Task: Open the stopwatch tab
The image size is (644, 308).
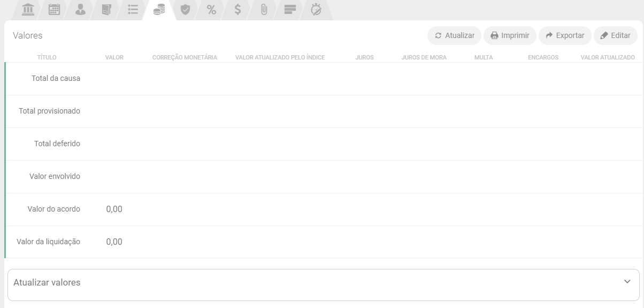Action: [316, 9]
